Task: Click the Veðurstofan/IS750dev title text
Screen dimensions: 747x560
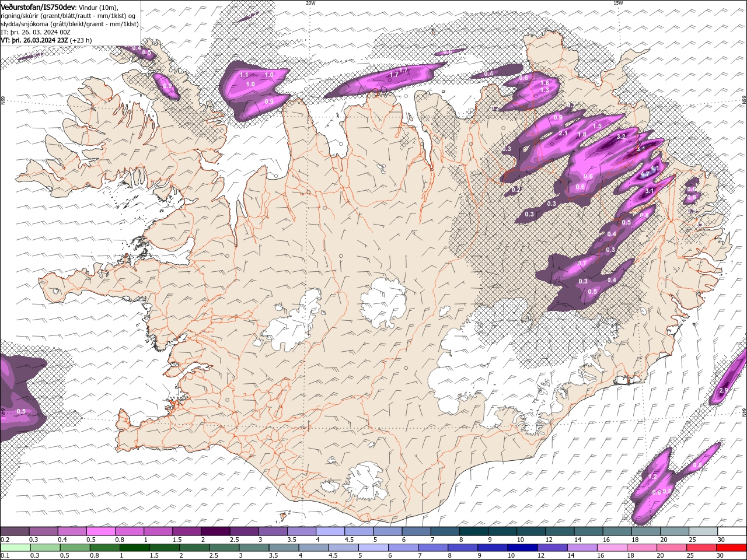Action: click(38, 6)
